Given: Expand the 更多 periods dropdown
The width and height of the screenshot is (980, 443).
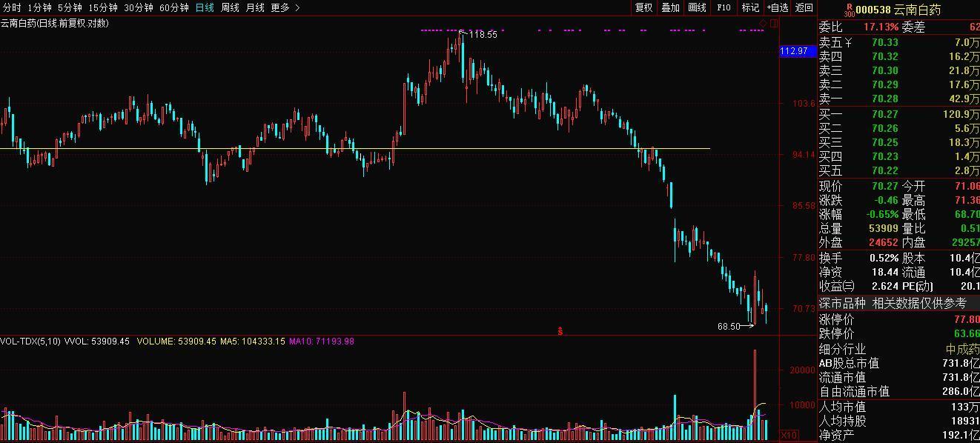Looking at the screenshot, I should 285,7.
